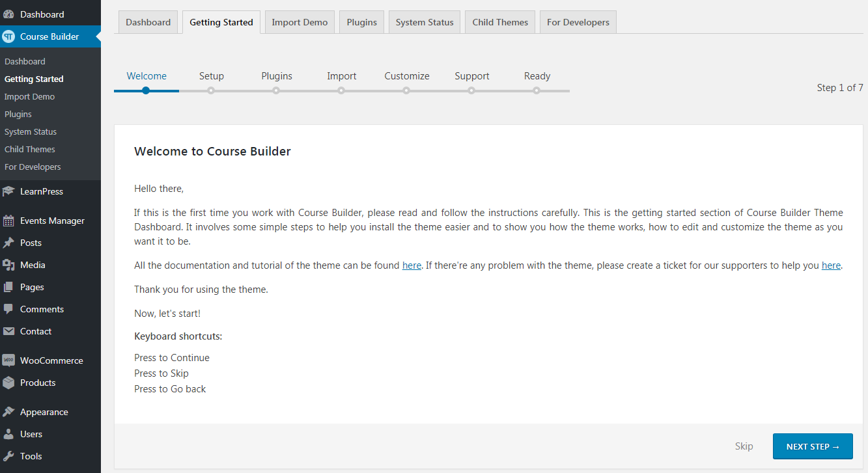Switch to the System Status tab
Screen dimensions: 868x473
coord(425,22)
